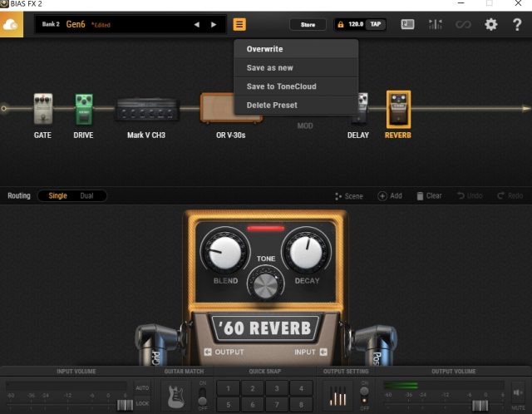Click the Guitar Match guitar icon
The image size is (532, 414).
176,396
